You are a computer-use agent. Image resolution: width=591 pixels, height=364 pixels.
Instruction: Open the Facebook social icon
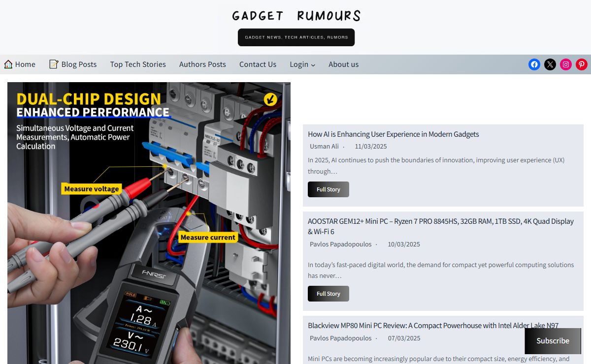click(534, 64)
